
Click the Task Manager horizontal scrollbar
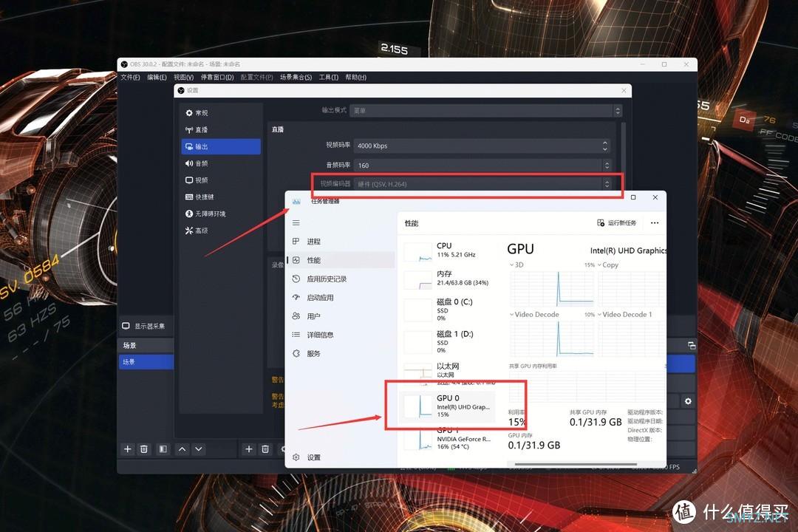tap(576, 464)
